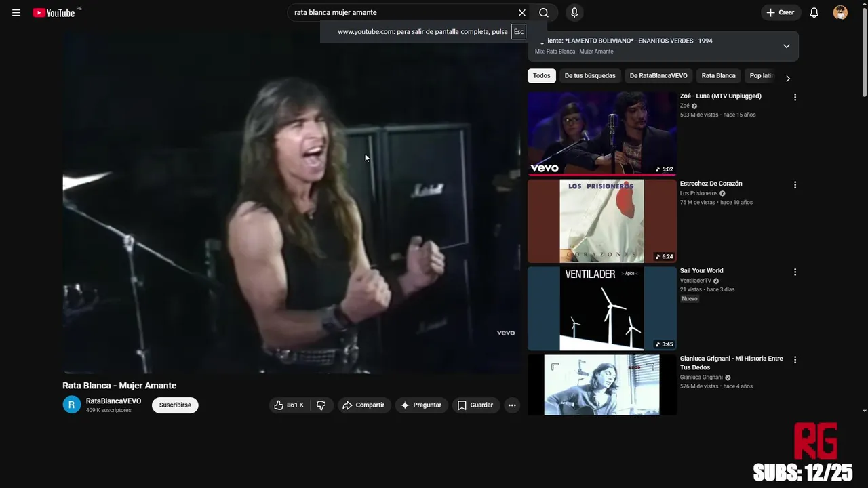Open Gianluca Grignani video thumbnail
868x488 pixels.
[x=602, y=385]
